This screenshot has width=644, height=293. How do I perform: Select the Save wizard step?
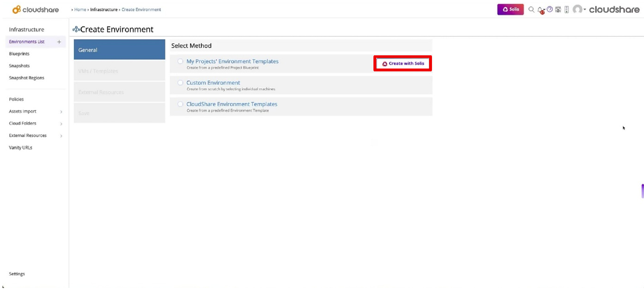coord(120,113)
